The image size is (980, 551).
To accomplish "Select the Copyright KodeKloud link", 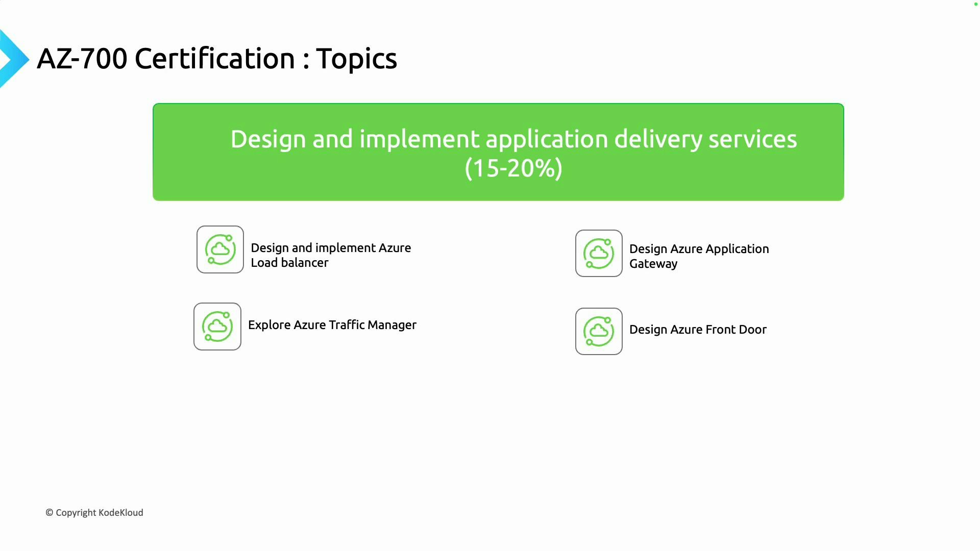I will 94,513.
